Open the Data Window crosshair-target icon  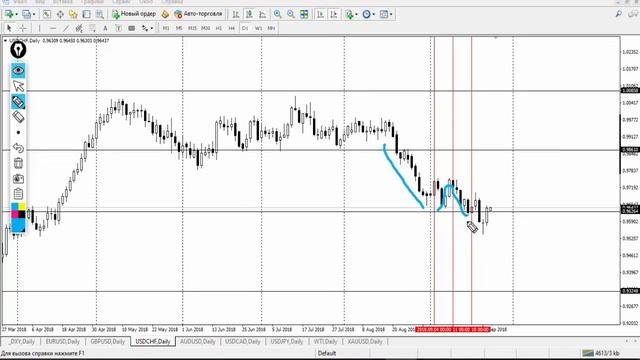(60, 14)
